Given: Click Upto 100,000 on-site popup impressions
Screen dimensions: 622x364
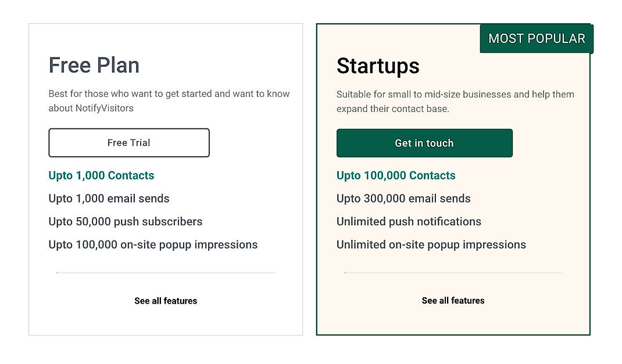Looking at the screenshot, I should point(153,244).
